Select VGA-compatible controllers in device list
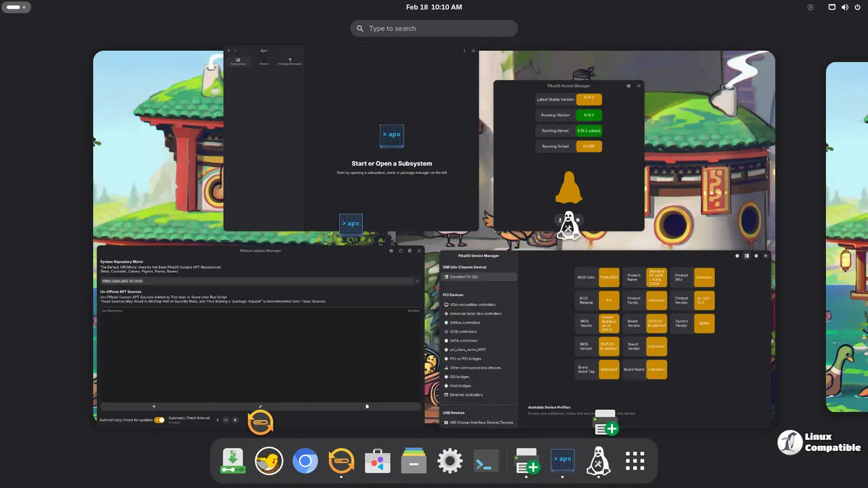 [473, 305]
